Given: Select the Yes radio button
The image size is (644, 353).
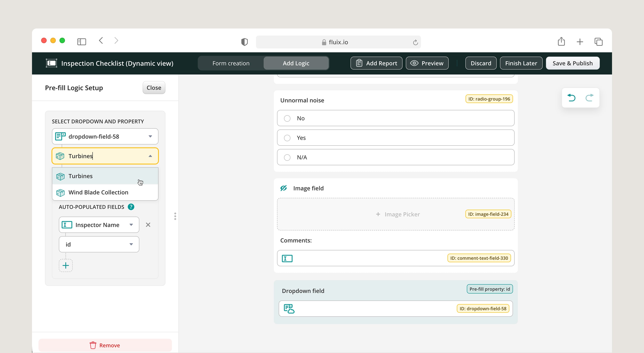Looking at the screenshot, I should 287,138.
